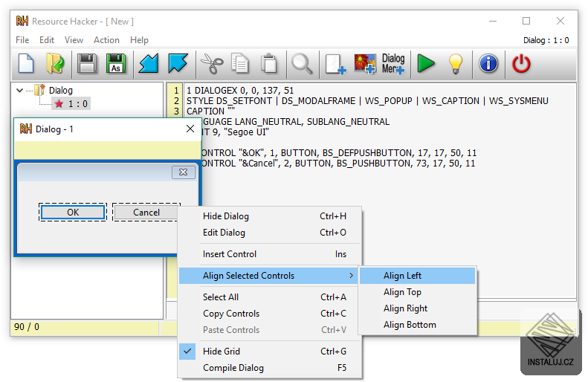588x382 pixels.
Task: Choose Select All in context menu
Action: 270,297
